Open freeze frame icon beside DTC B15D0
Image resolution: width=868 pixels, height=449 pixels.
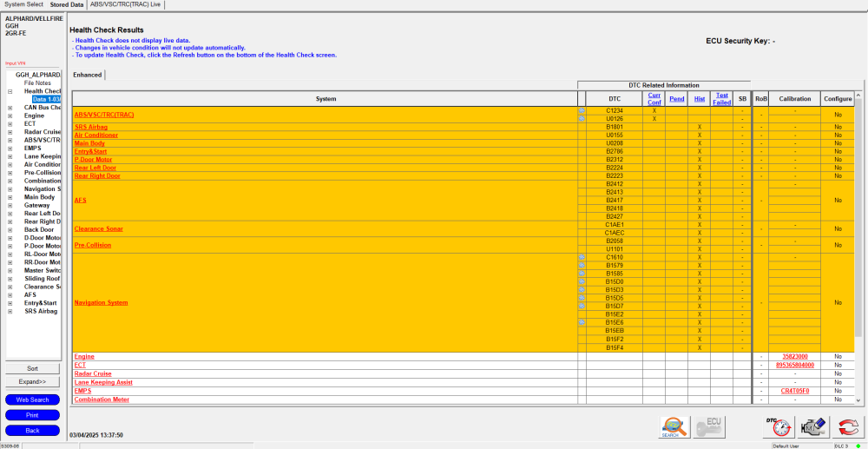tap(582, 281)
